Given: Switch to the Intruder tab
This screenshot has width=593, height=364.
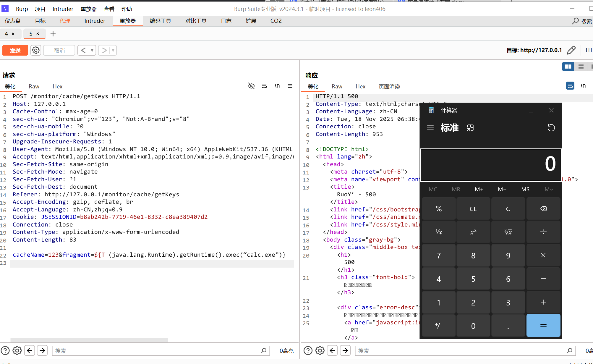Looking at the screenshot, I should click(95, 21).
